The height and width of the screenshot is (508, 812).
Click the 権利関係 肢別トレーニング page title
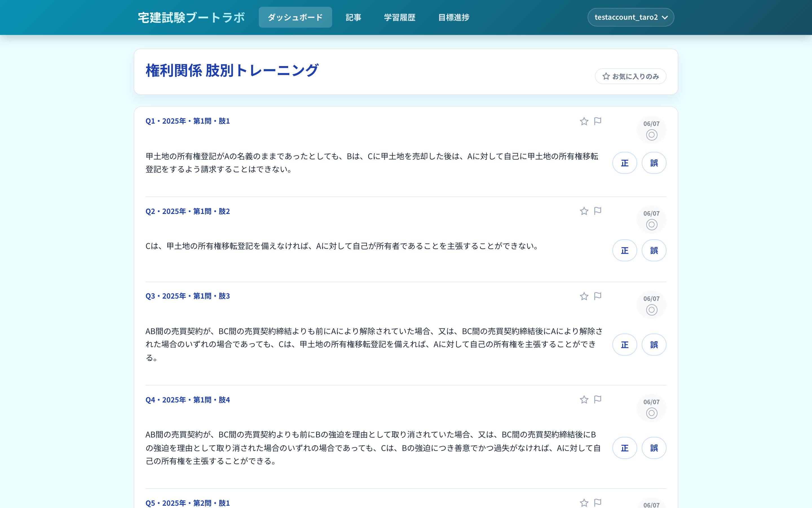[x=232, y=71]
